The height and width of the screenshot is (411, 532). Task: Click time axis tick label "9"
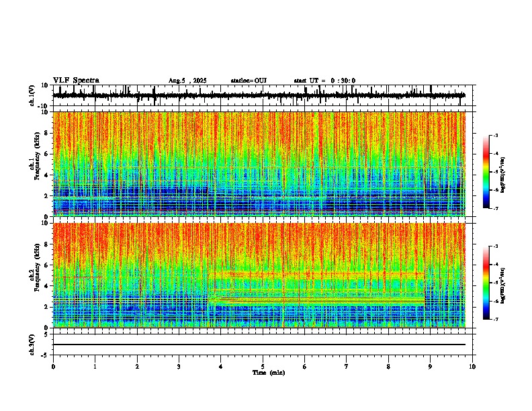click(x=430, y=367)
